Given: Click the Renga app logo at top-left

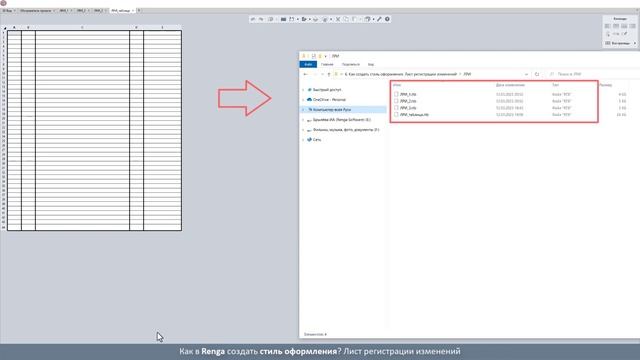Looking at the screenshot, I should click(x=3, y=3).
